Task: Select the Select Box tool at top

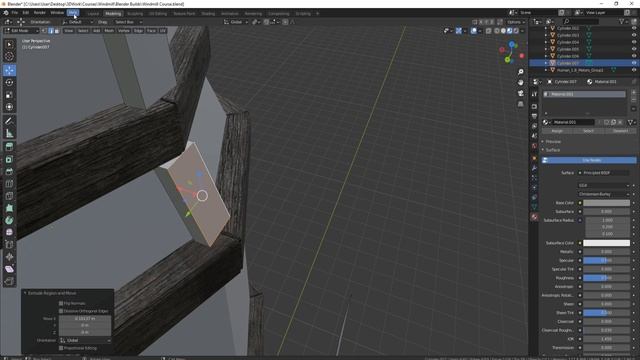Action: coord(9,44)
